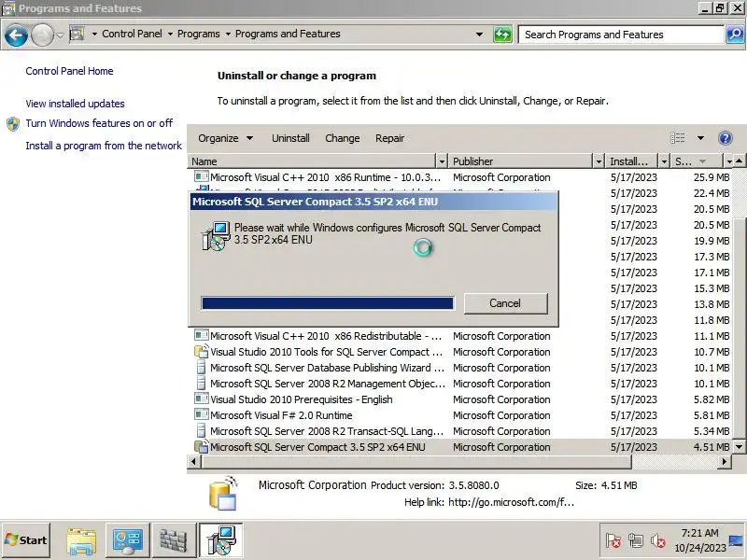
Task: Select SQL Server Compact 3.5 SP2 x64 ENU row
Action: click(x=461, y=447)
